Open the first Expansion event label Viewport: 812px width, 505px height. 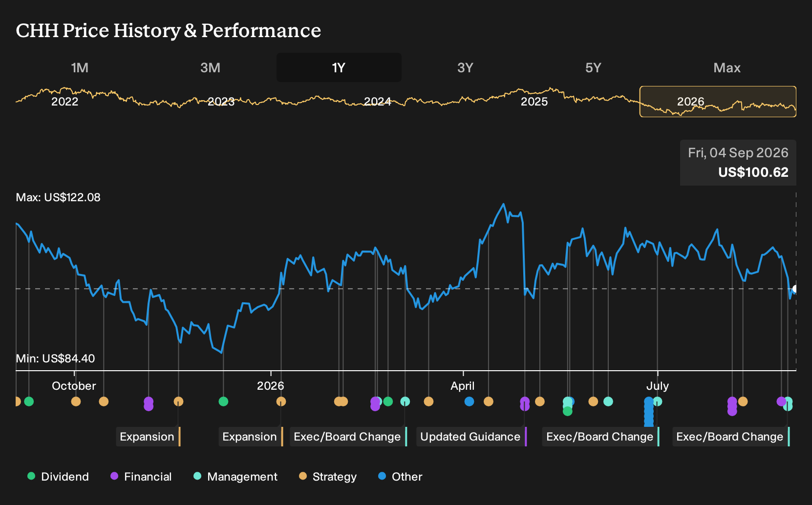tap(148, 437)
